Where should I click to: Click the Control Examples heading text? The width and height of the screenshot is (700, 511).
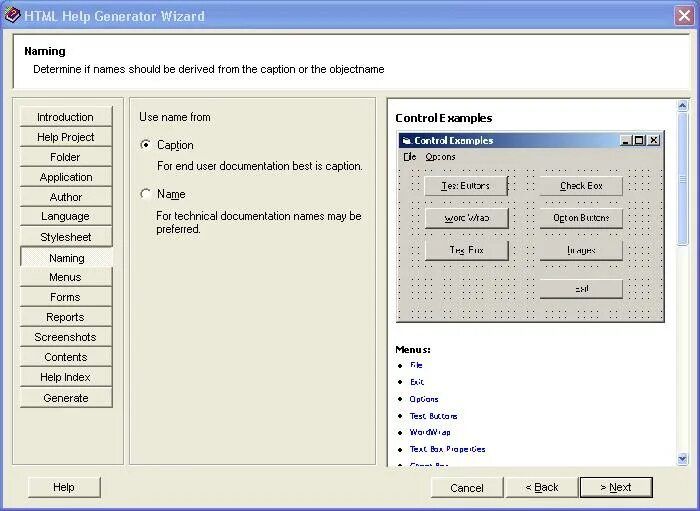coord(444,118)
